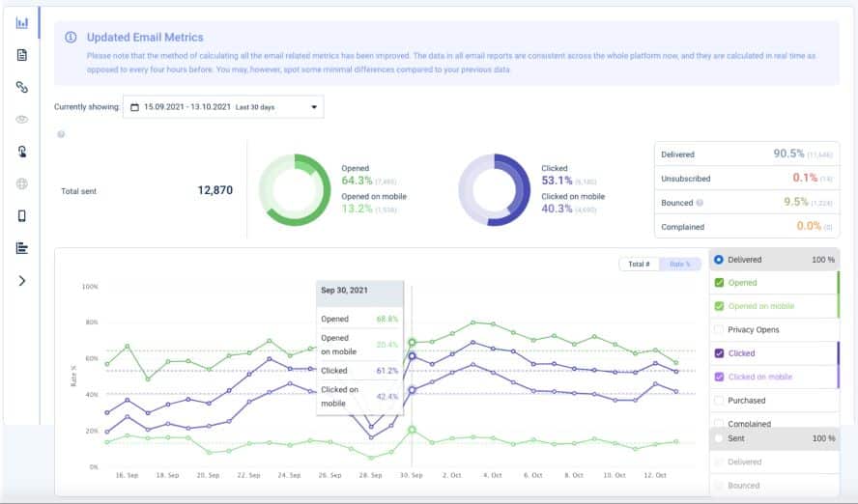The image size is (858, 504).
Task: Click the Opened 64.3% value
Action: pos(357,181)
